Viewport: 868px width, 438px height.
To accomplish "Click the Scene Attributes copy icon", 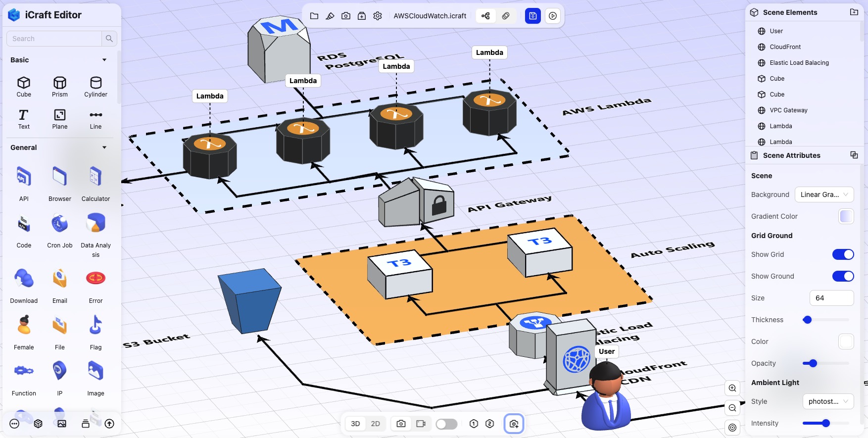I will [x=854, y=155].
